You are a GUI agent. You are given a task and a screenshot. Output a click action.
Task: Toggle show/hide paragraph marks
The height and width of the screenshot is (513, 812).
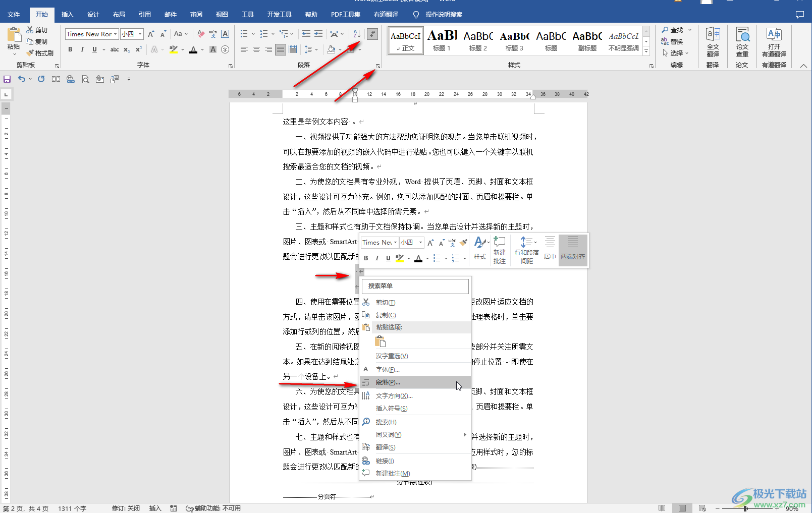click(x=372, y=34)
